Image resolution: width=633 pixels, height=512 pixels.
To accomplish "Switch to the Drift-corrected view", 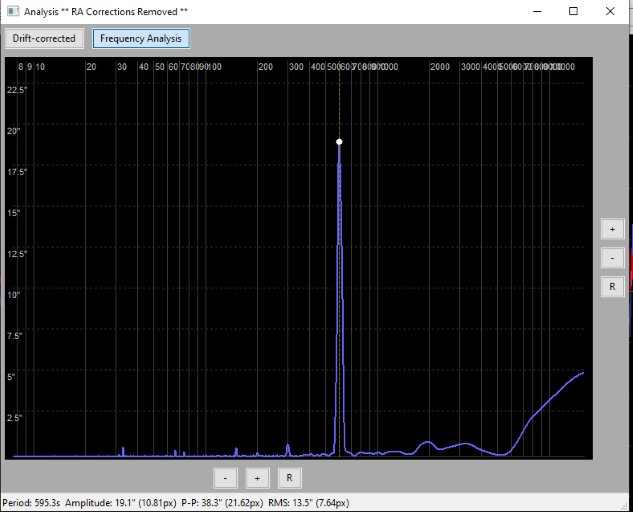I will coord(44,38).
